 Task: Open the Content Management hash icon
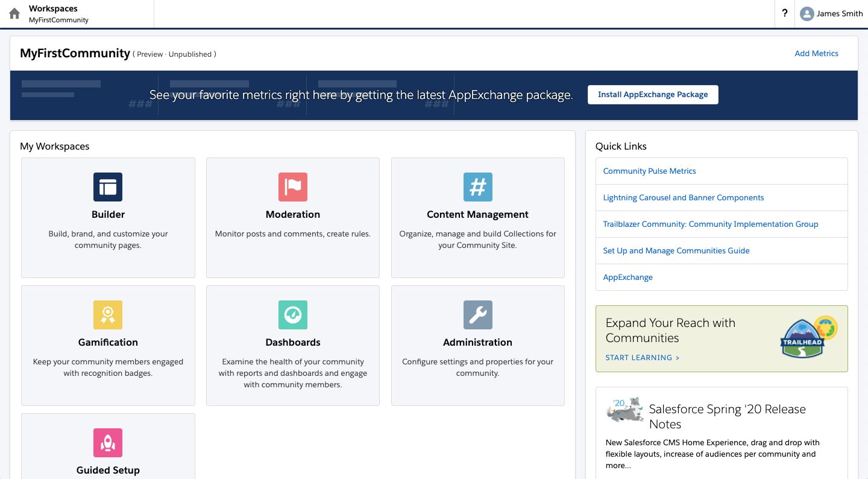pyautogui.click(x=478, y=187)
